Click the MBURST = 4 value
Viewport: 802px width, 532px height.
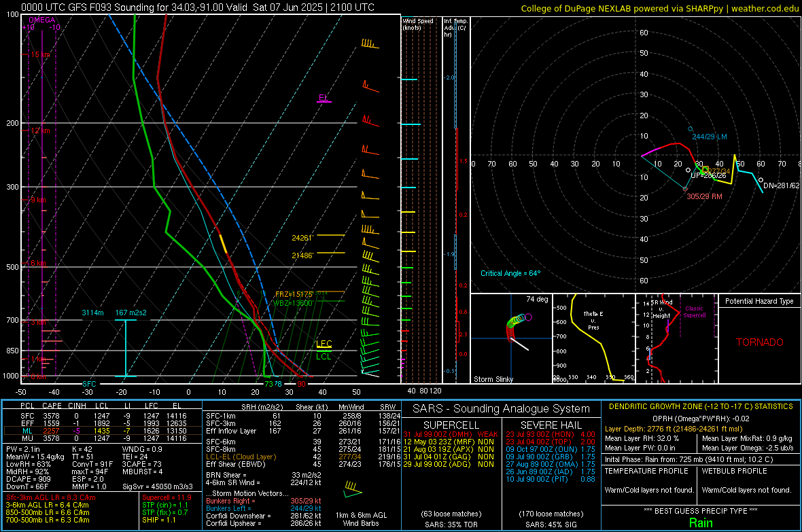142,472
